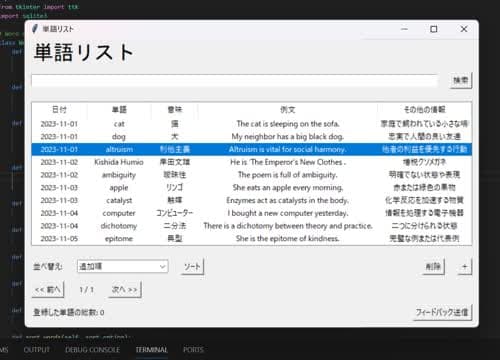
Task: Click the 検索 search button
Action: pyautogui.click(x=460, y=80)
